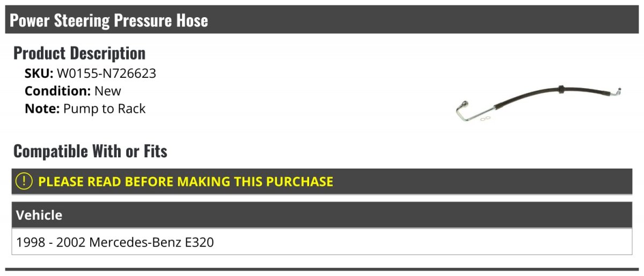Click the Mercedes-Benz E320 vehicle text
The height and width of the screenshot is (276, 644).
coord(151,242)
